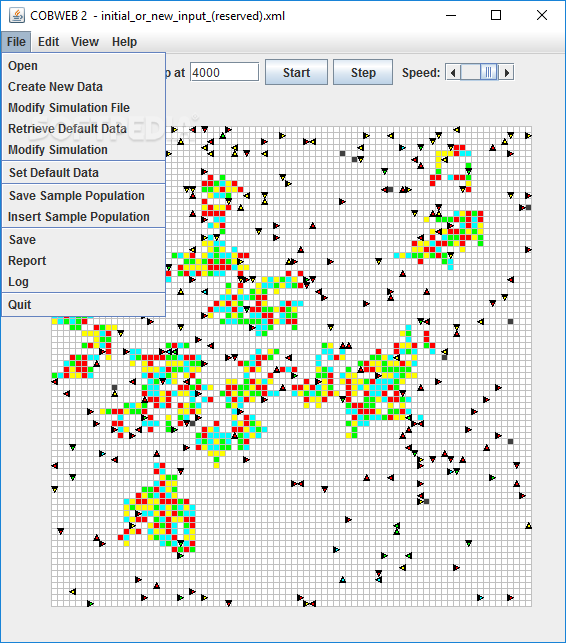Viewport: 566px width, 643px height.
Task: Click the Start button
Action: point(296,73)
